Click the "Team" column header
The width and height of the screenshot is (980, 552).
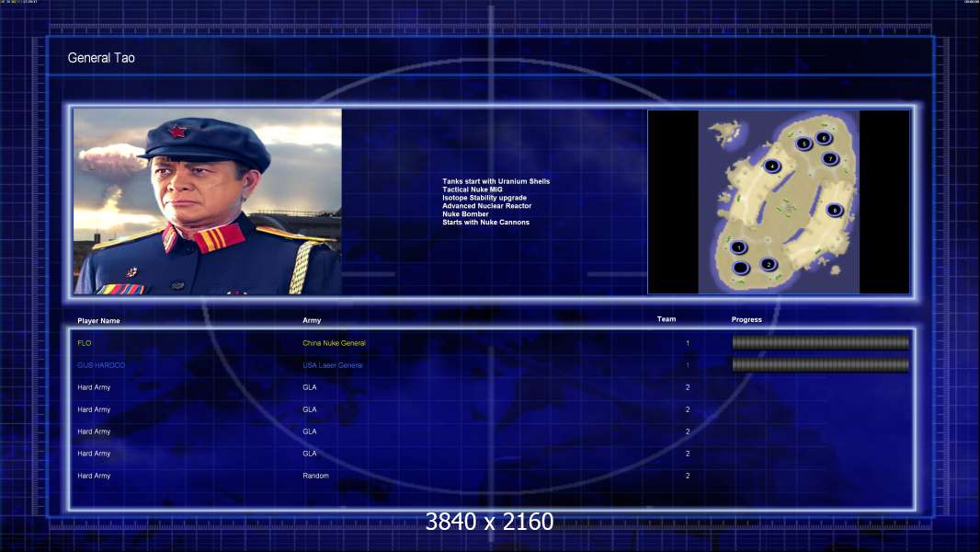(667, 319)
